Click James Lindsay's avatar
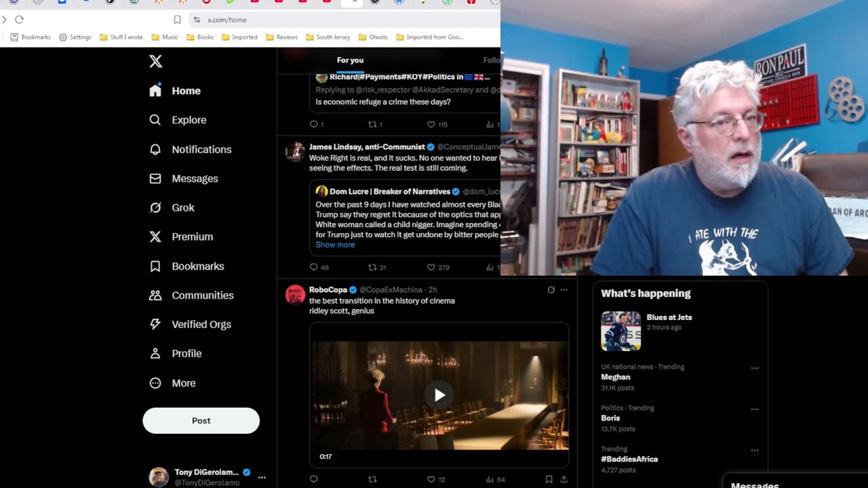 tap(295, 152)
